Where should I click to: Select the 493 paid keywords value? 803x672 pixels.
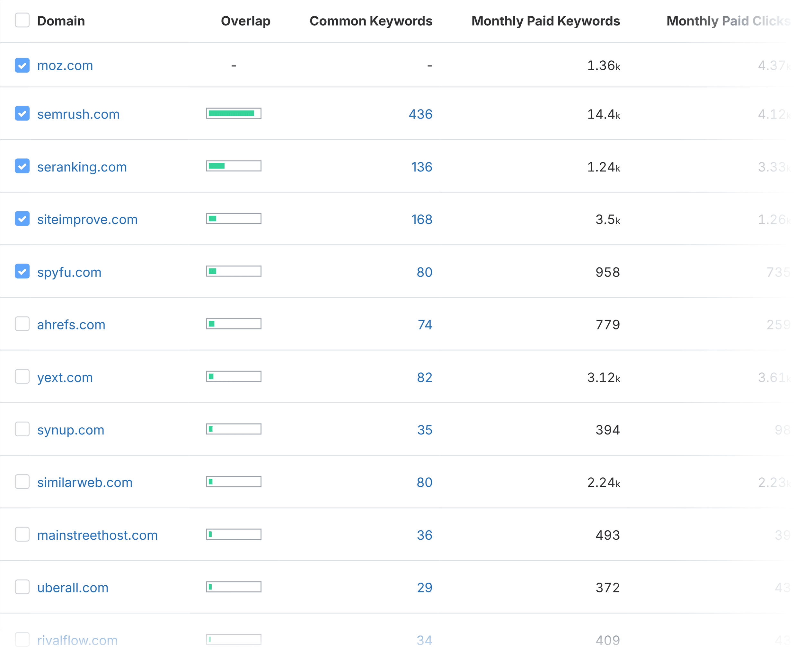(608, 535)
